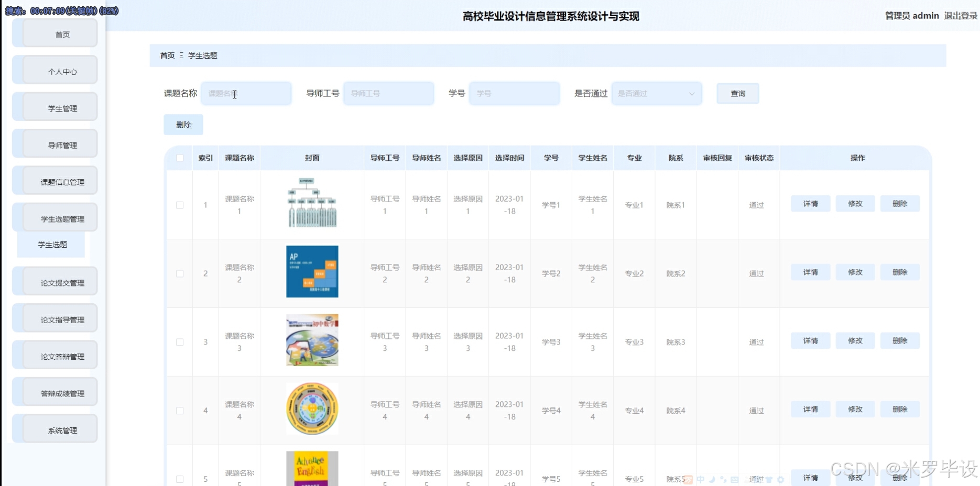This screenshot has height=486, width=980.
Task: Click the 退出登录 link
Action: point(961,16)
